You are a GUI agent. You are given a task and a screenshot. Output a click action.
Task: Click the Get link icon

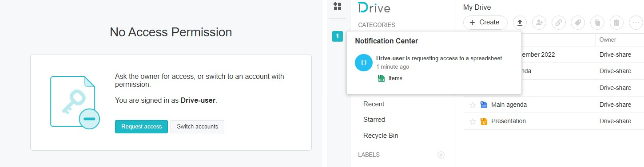click(x=558, y=23)
